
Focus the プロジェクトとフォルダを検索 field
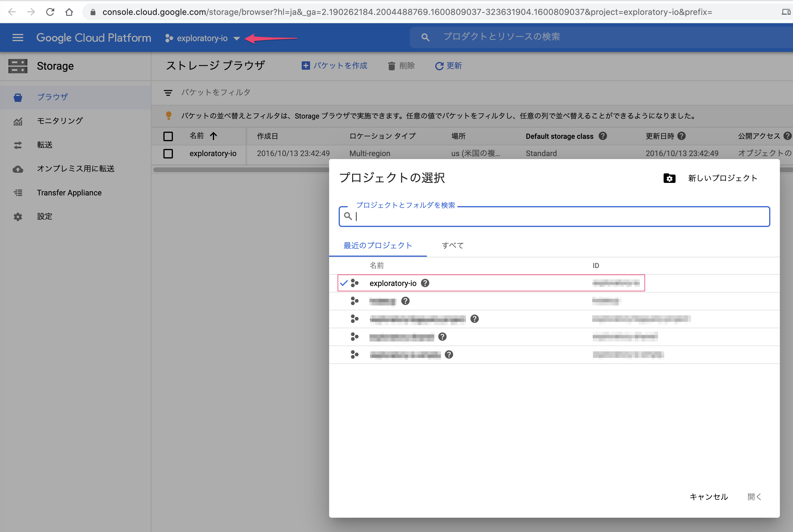554,217
